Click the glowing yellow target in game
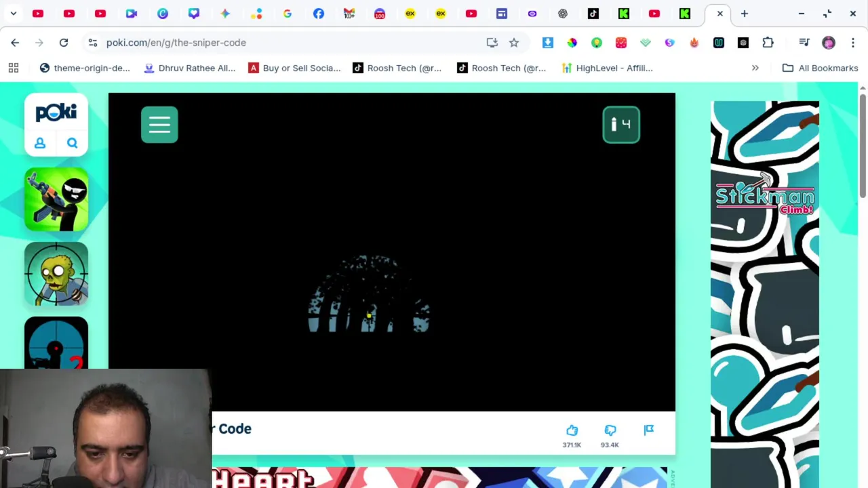The width and height of the screenshot is (868, 488). point(369,315)
